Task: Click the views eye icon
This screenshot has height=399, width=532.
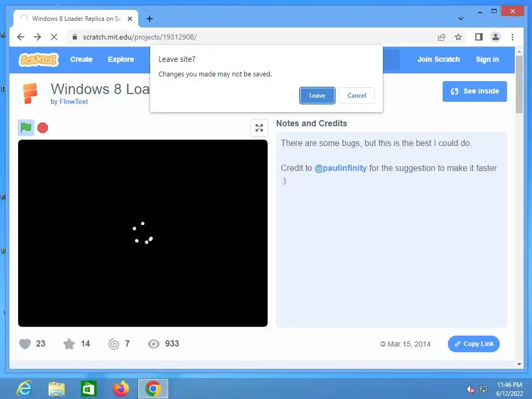Action: point(154,344)
